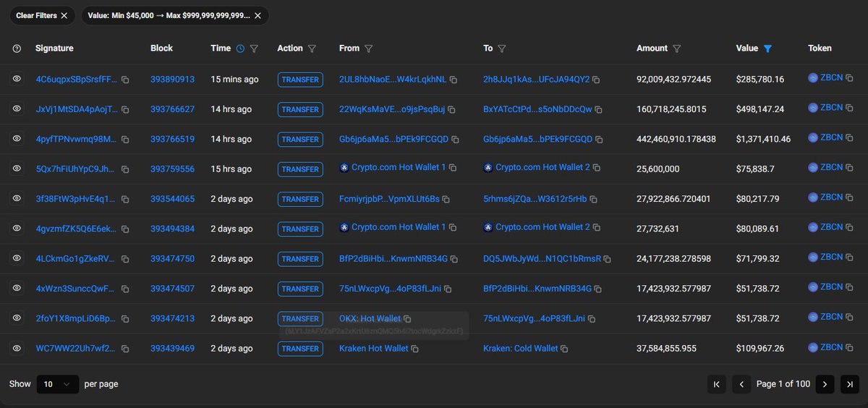This screenshot has height=408, width=868.
Task: View details of transaction 4LCkmGo1gZkeRV
Action: tap(17, 258)
